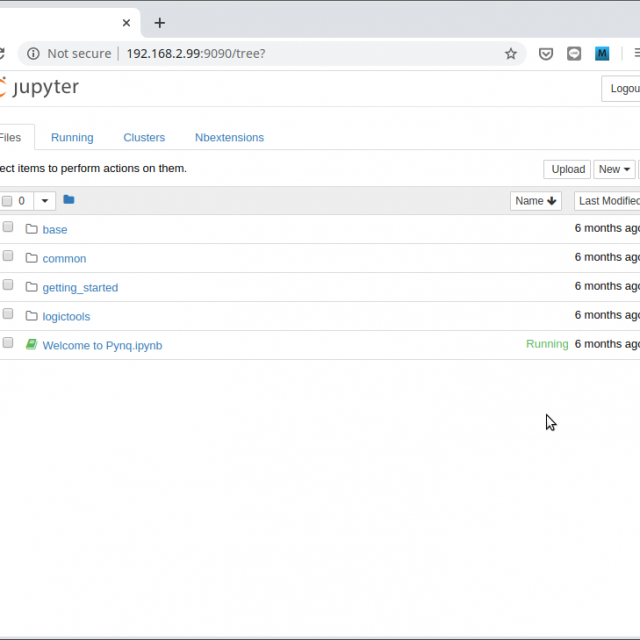Image resolution: width=640 pixels, height=640 pixels.
Task: Open the logictools folder link
Action: 66,316
